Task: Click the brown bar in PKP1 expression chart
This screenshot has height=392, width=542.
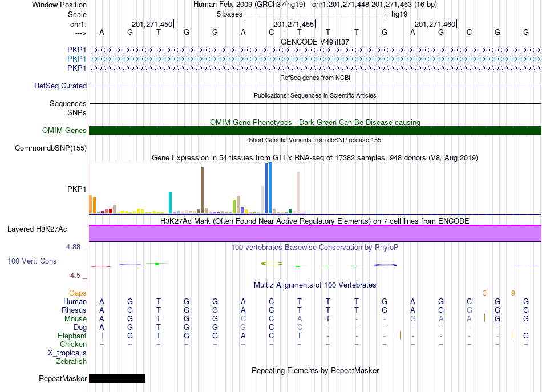Action: point(202,191)
